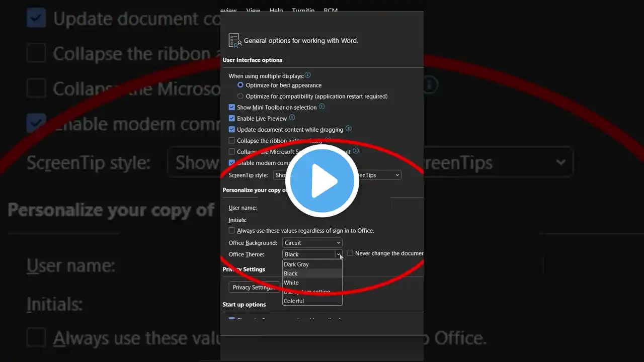This screenshot has height=362, width=644.
Task: Open Office Background dropdown showing Circuit
Action: (312, 243)
